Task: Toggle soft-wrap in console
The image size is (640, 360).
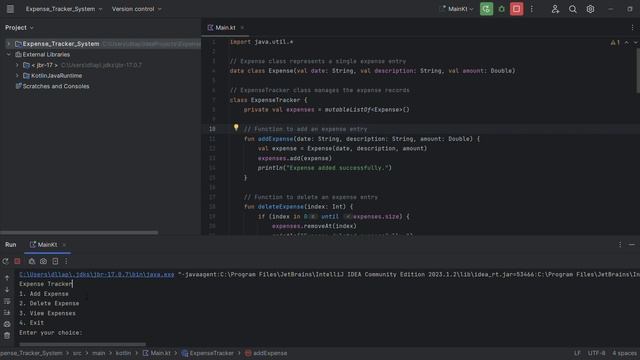Action: pos(7,301)
